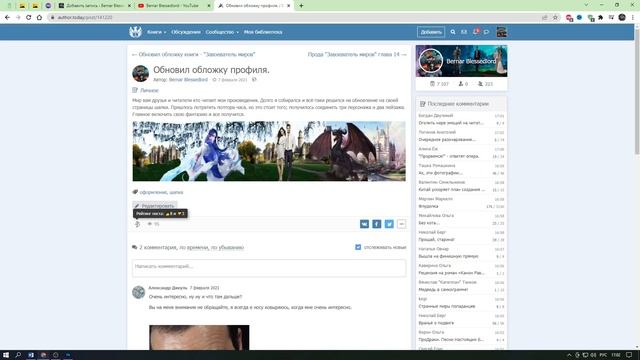640x360 pixels.
Task: Click the post rating icon below the tooltip
Action: click(138, 224)
